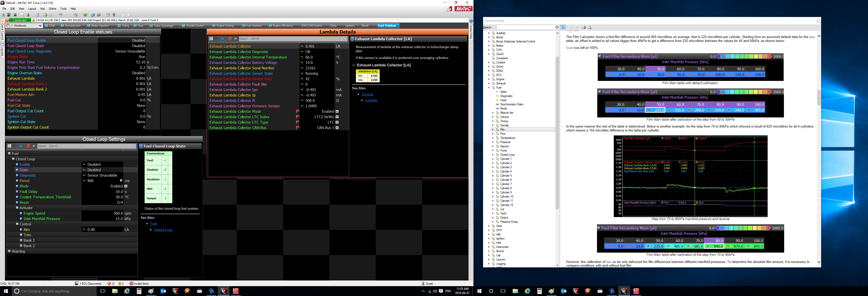This screenshot has width=868, height=296.
Task: Open the Context Help sidebar icon
Action: [471, 21]
